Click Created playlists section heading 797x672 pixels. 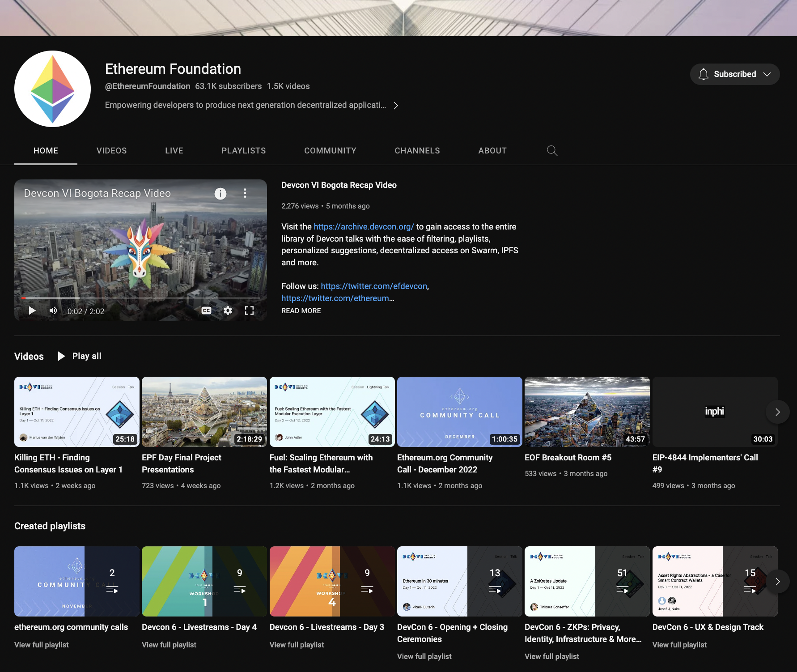click(50, 526)
